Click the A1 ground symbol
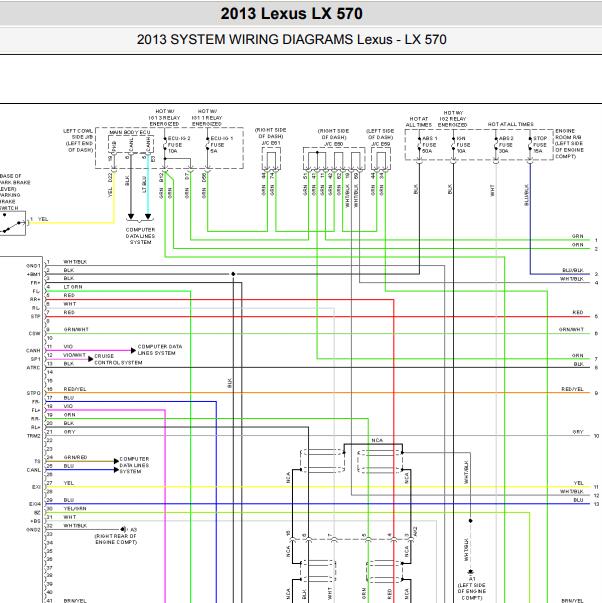Screen dimensions: 602x603 (470, 572)
